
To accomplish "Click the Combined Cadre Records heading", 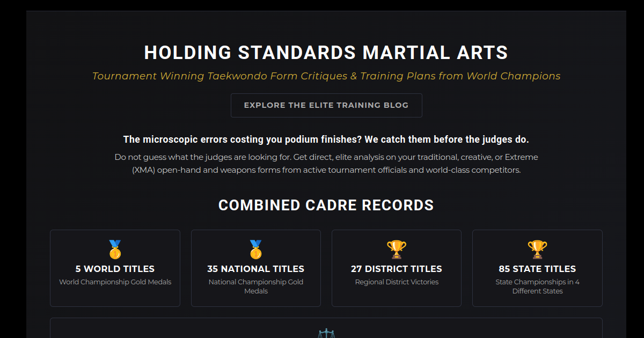I will click(326, 205).
